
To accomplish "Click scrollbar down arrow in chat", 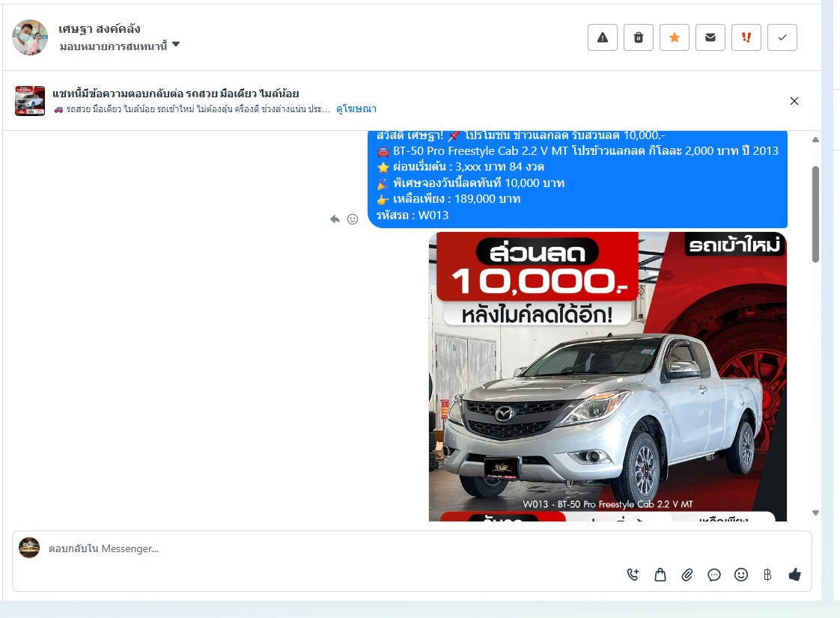I will 815,513.
